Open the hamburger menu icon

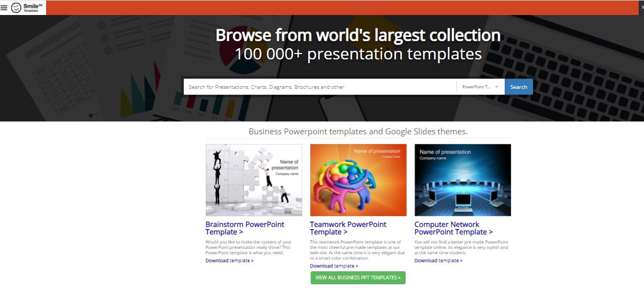(4, 7)
